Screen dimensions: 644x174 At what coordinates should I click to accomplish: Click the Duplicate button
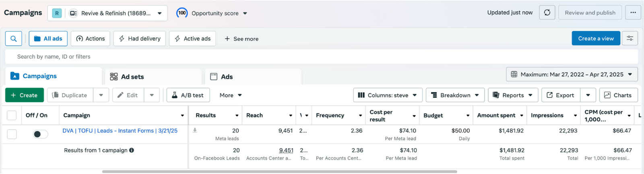(x=70, y=95)
